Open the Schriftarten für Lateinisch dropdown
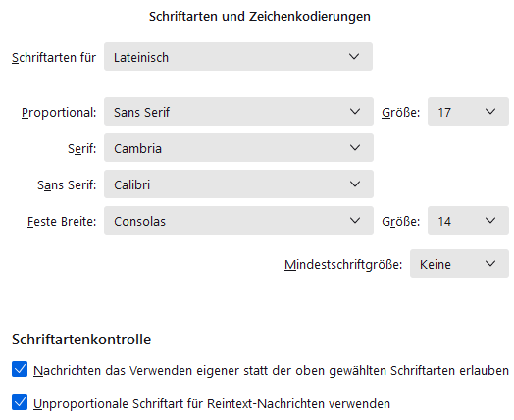 (x=238, y=56)
